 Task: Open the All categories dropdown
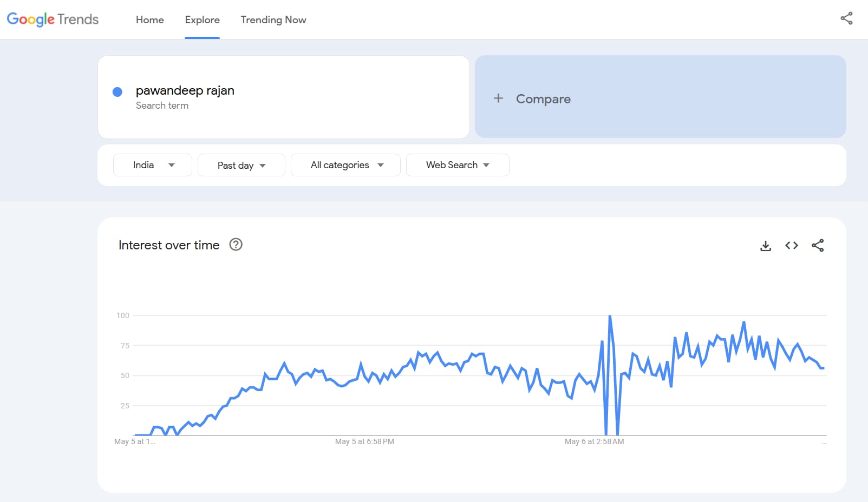tap(345, 165)
